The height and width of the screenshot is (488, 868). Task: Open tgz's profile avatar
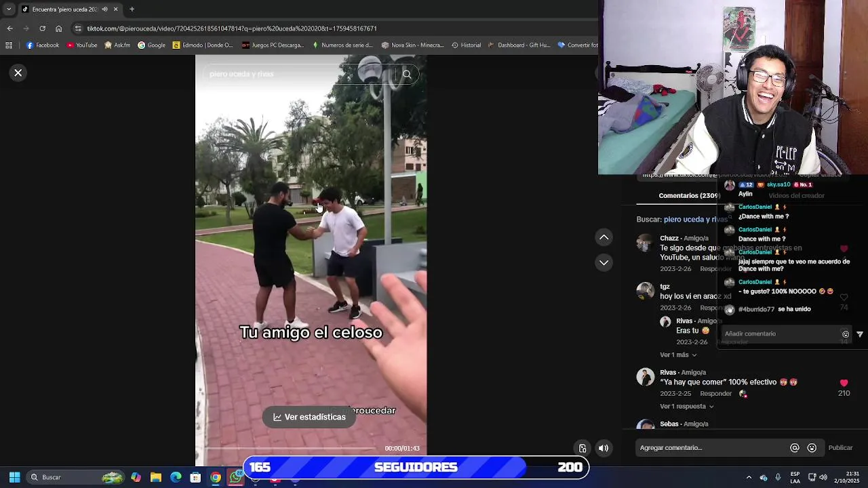645,291
